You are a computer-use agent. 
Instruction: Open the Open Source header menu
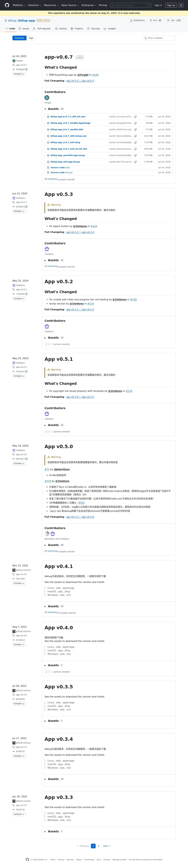(x=70, y=5)
